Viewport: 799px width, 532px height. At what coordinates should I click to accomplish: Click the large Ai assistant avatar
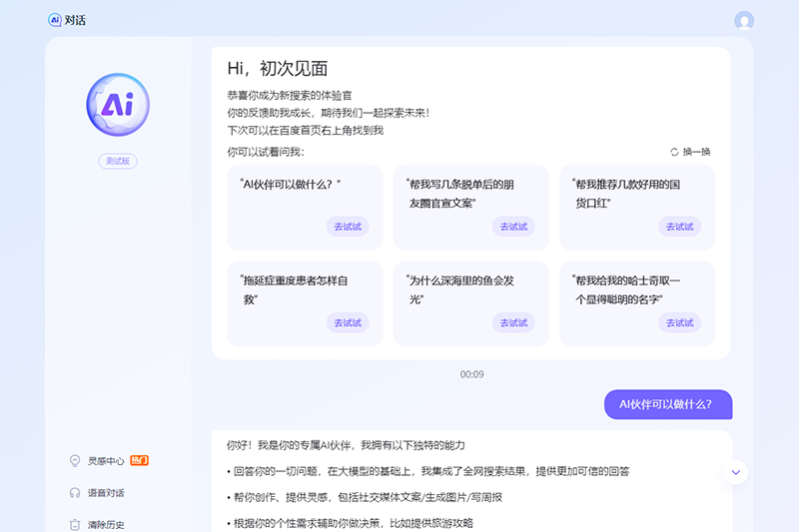(118, 105)
